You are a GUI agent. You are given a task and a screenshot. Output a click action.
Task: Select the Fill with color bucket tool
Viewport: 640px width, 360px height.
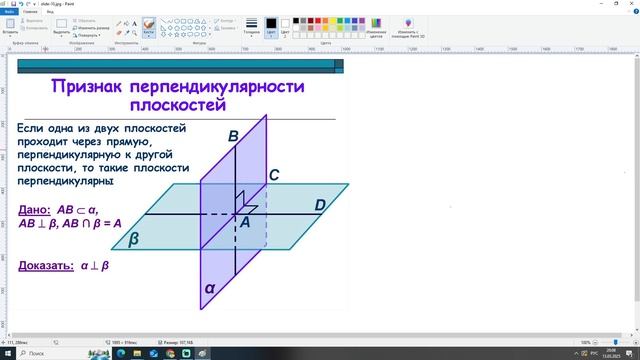click(127, 24)
